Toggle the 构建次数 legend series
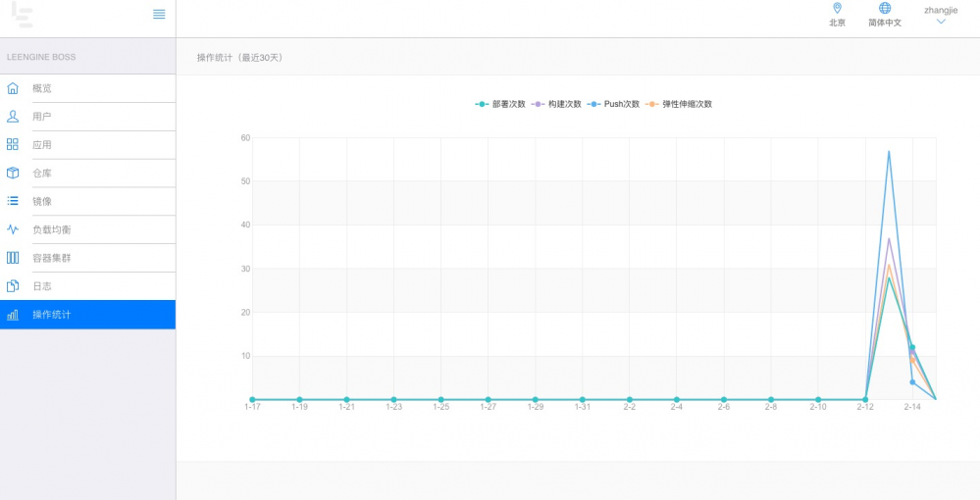This screenshot has height=500, width=980. click(x=556, y=104)
